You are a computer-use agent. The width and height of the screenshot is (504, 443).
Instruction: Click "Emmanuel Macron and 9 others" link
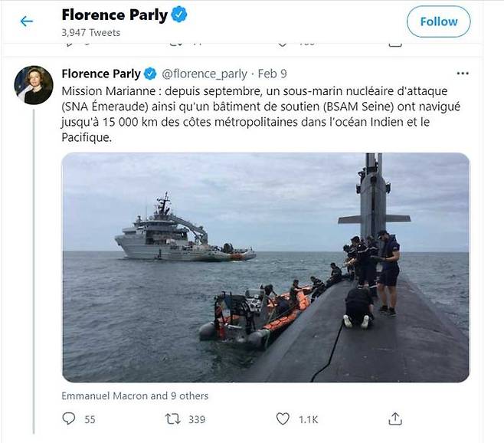(135, 395)
